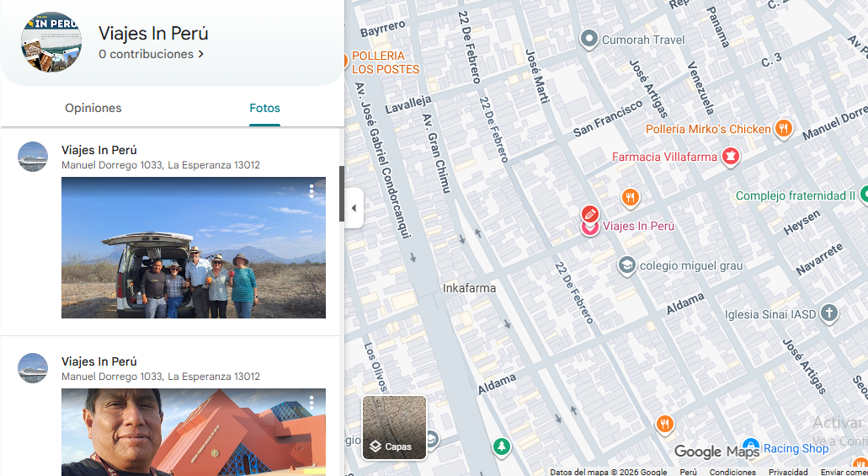
Task: Click the Perú footer link
Action: (688, 472)
